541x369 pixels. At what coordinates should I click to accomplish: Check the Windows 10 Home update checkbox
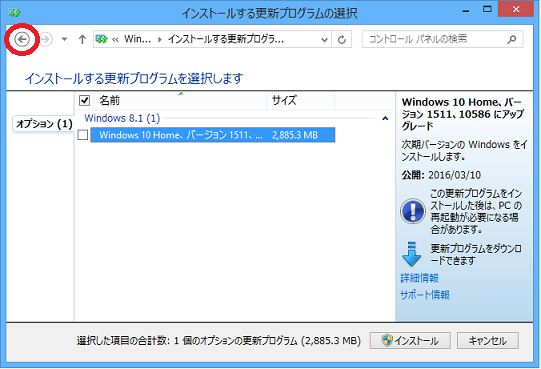(x=83, y=135)
